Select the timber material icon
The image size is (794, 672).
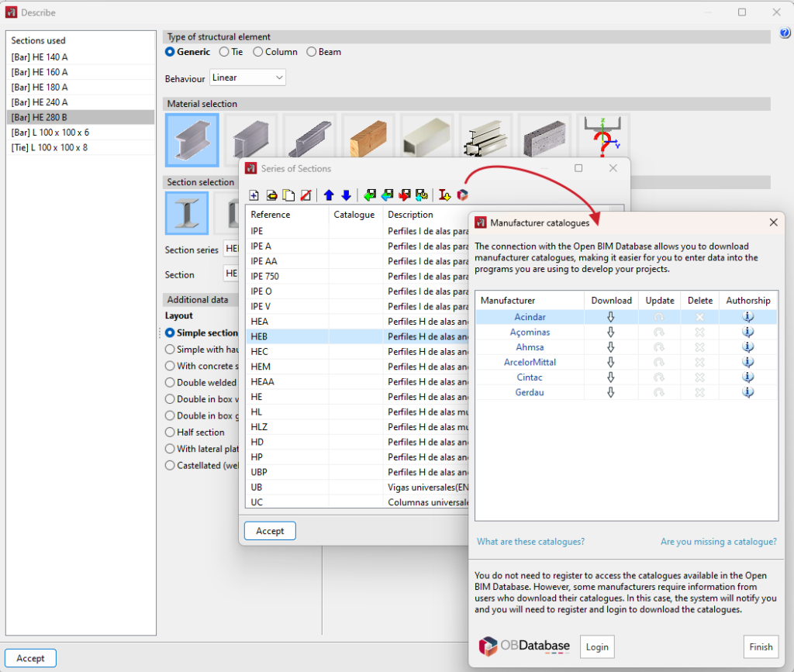(368, 136)
